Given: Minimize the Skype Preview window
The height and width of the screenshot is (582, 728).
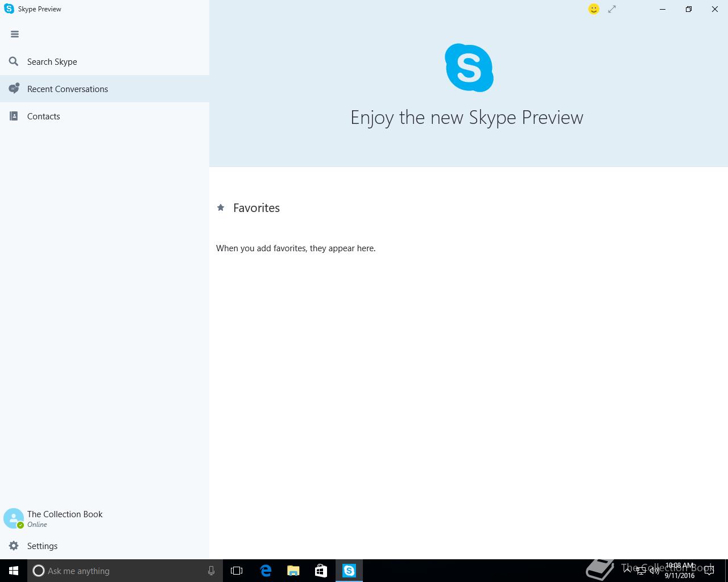Looking at the screenshot, I should coord(663,9).
